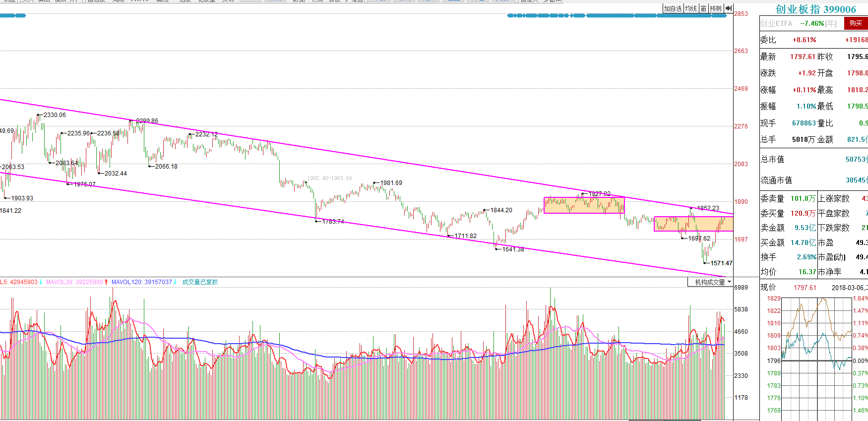Click the jump-to-latest arrow icon
The image size is (868, 421).
point(728,8)
